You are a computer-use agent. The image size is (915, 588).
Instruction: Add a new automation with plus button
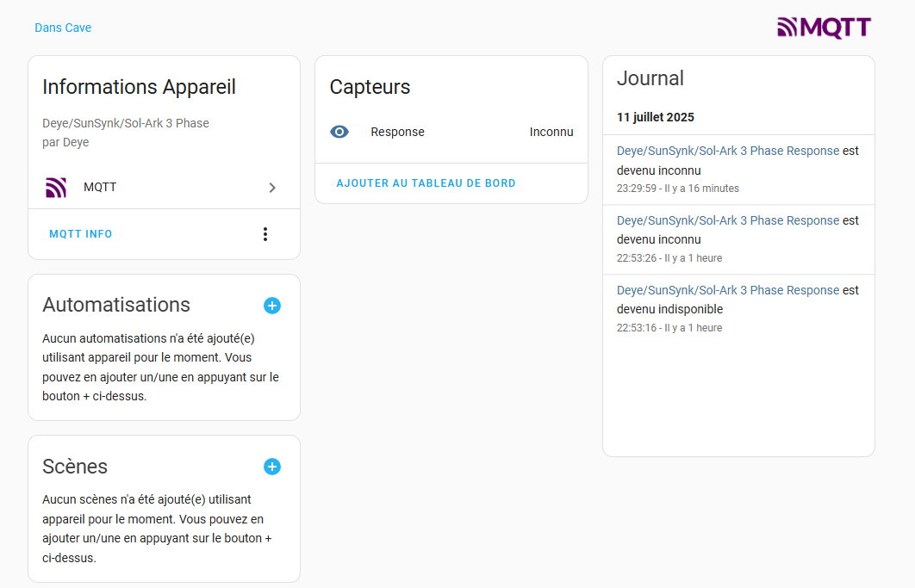coord(272,306)
